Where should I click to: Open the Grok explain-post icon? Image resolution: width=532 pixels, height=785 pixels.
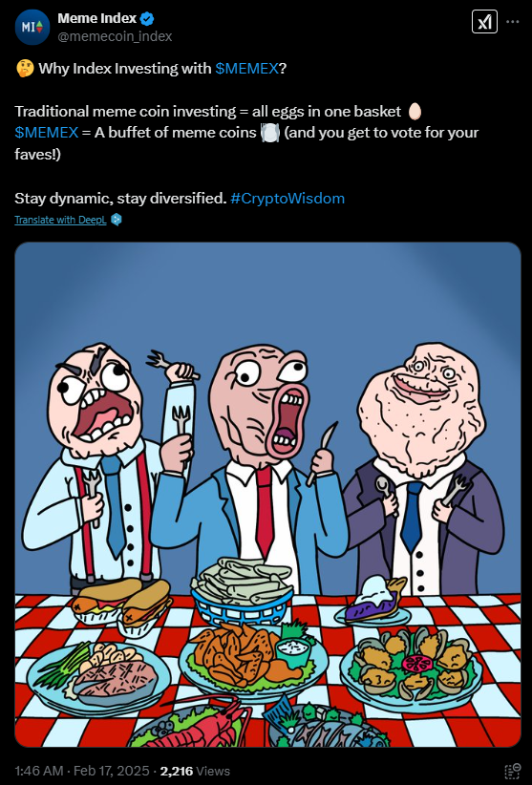(x=484, y=22)
